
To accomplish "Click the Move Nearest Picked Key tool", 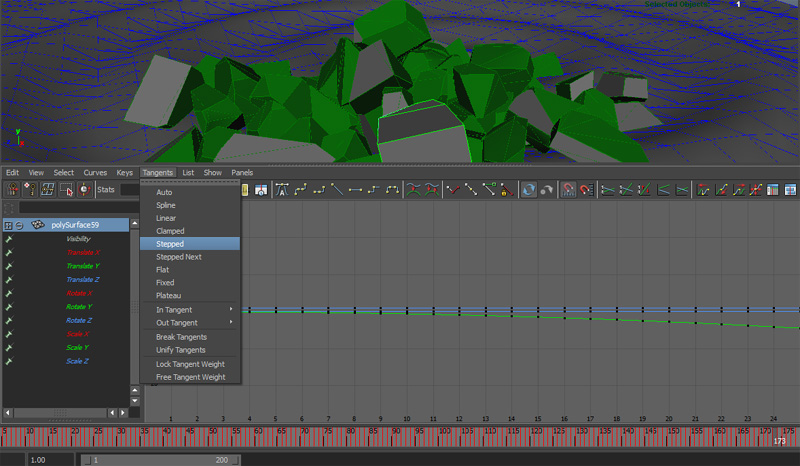I will (12, 189).
